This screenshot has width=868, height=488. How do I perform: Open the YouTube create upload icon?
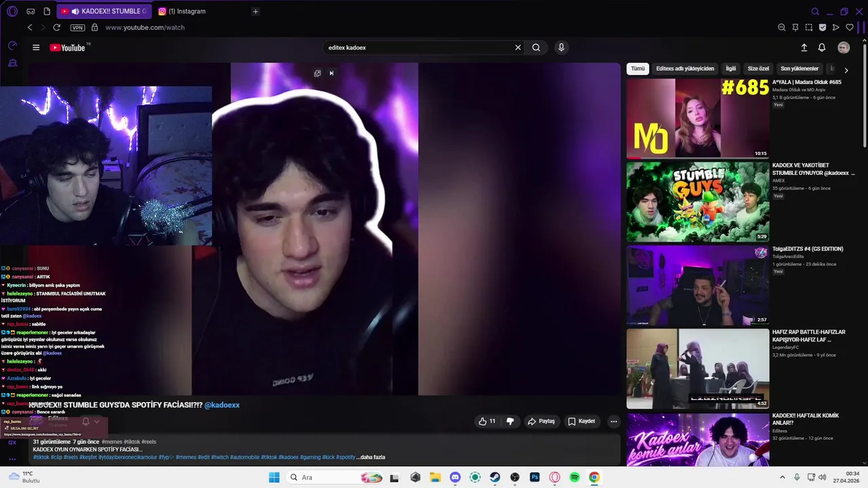pyautogui.click(x=804, y=47)
